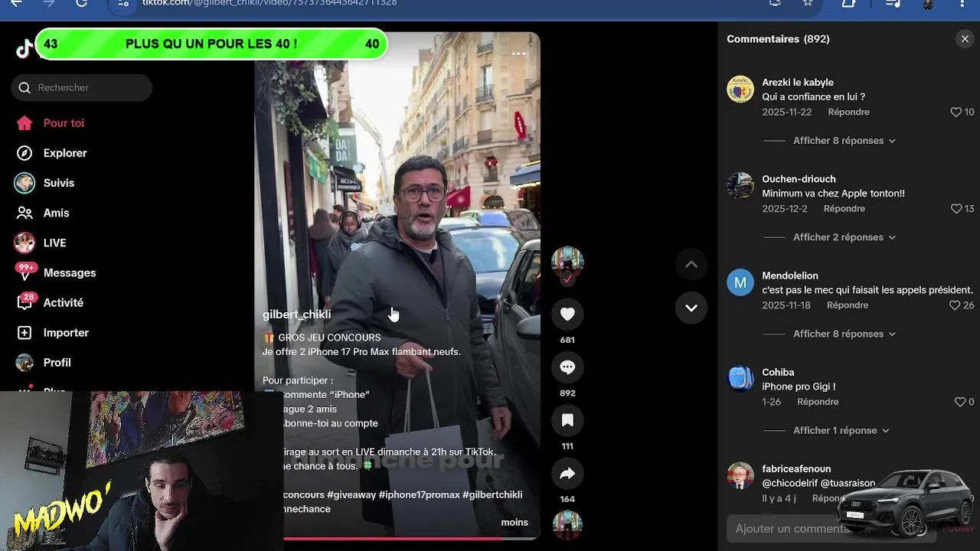This screenshot has width=980, height=551.
Task: Open Arezki le kabyle's avatar
Action: [x=740, y=90]
